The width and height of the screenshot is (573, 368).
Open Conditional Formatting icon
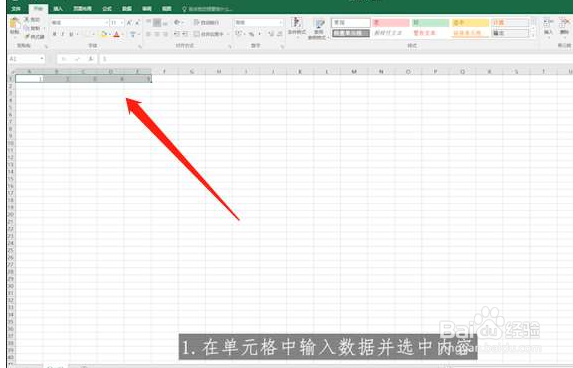[x=297, y=23]
